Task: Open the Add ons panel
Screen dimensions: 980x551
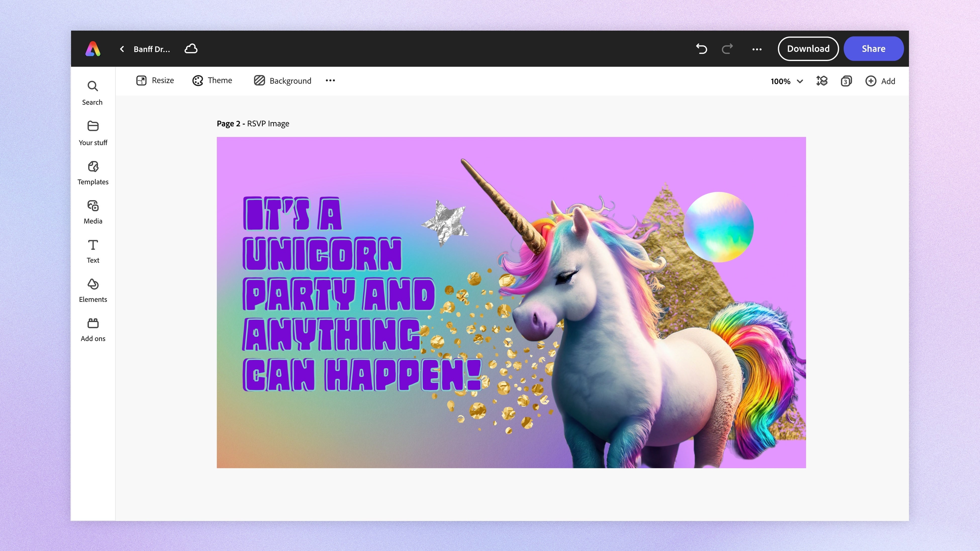Action: click(93, 329)
